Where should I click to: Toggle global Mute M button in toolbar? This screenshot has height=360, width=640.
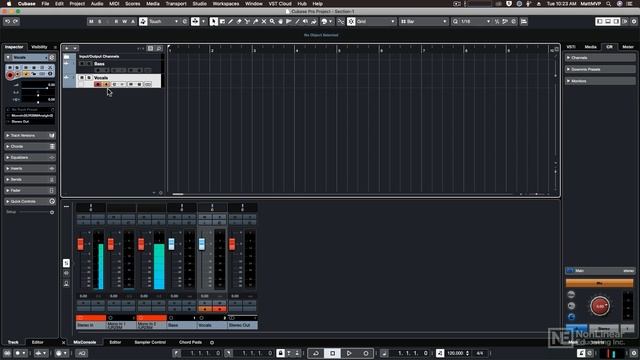[x=91, y=21]
